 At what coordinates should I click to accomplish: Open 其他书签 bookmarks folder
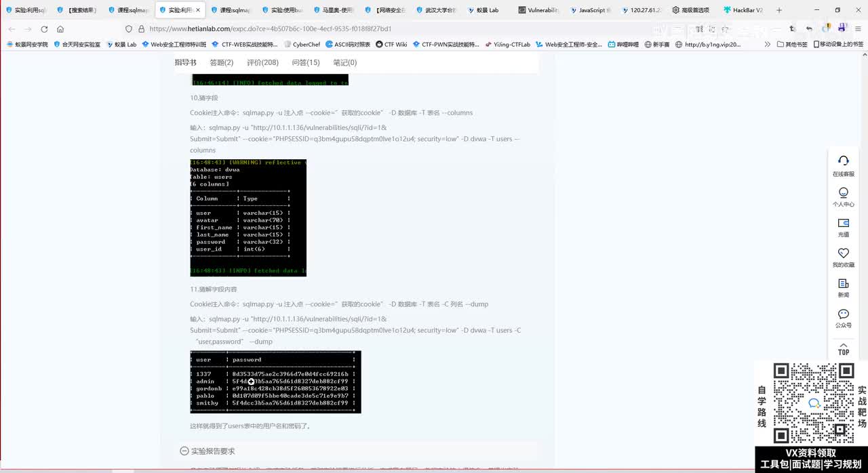point(792,44)
